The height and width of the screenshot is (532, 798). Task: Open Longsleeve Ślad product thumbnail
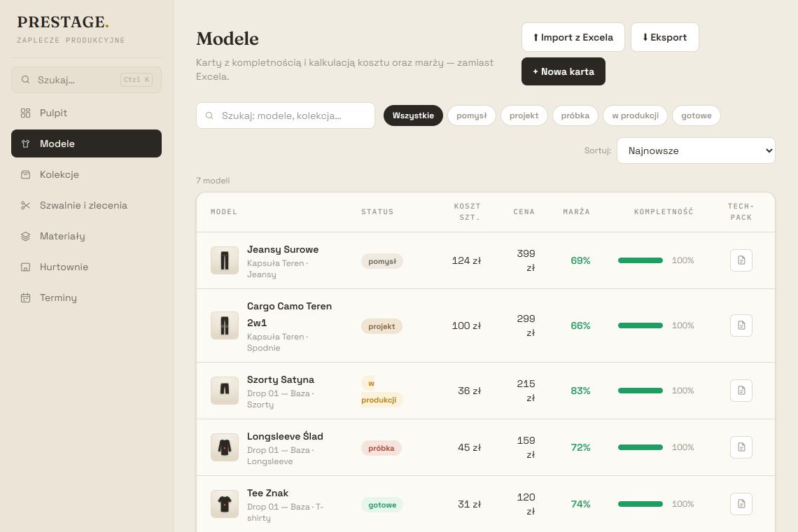click(225, 447)
